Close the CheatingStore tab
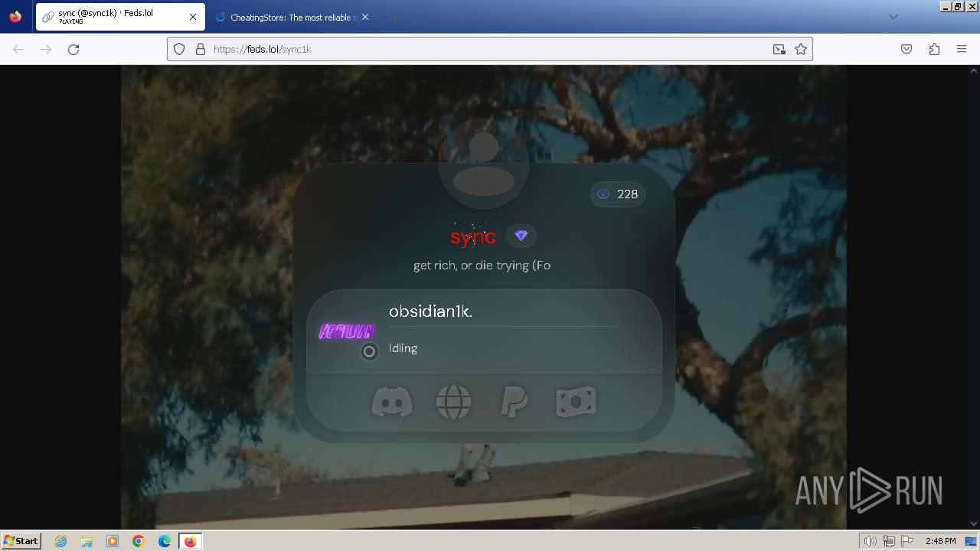 [x=365, y=17]
